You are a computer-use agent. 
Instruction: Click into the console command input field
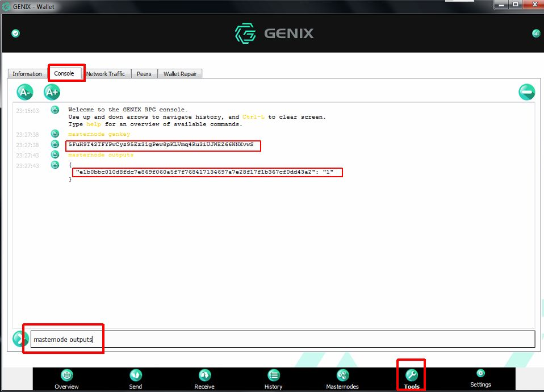(283, 339)
